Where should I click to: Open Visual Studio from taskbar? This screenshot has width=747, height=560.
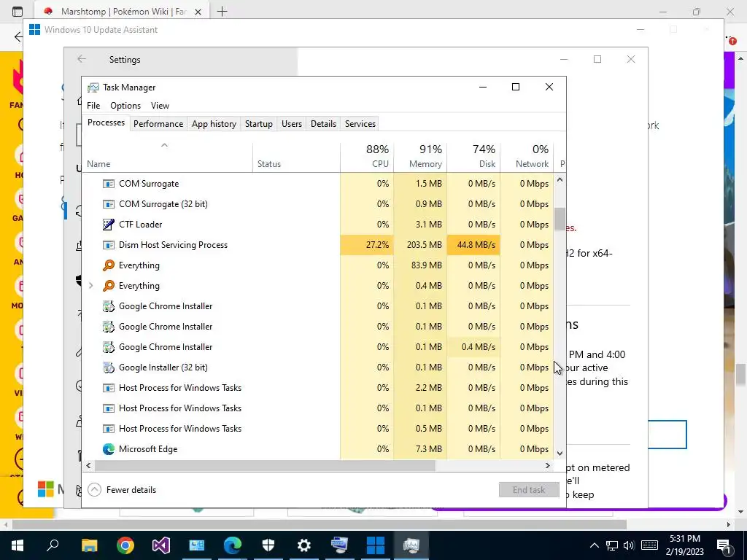point(161,545)
